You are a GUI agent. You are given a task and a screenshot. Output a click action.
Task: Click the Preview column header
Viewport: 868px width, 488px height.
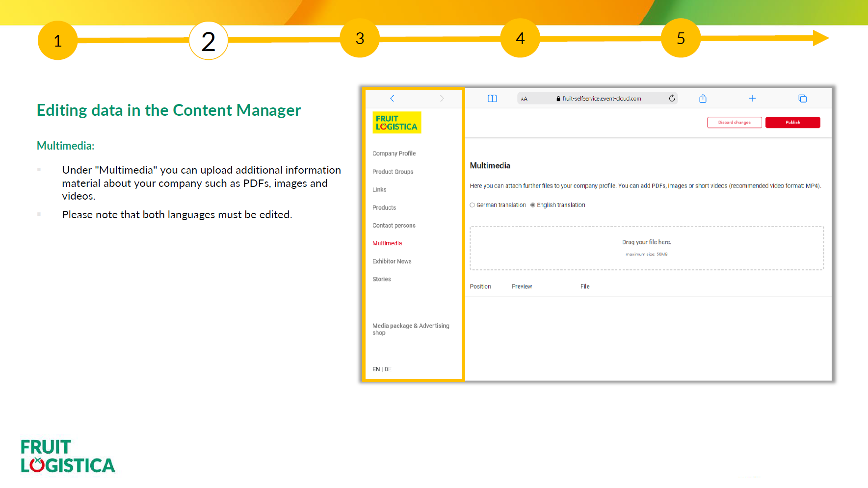point(522,286)
